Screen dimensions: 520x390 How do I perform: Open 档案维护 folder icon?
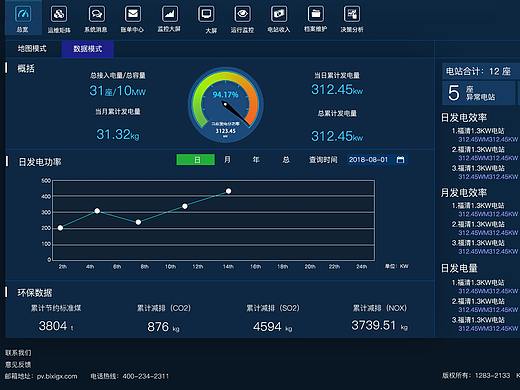(x=315, y=14)
